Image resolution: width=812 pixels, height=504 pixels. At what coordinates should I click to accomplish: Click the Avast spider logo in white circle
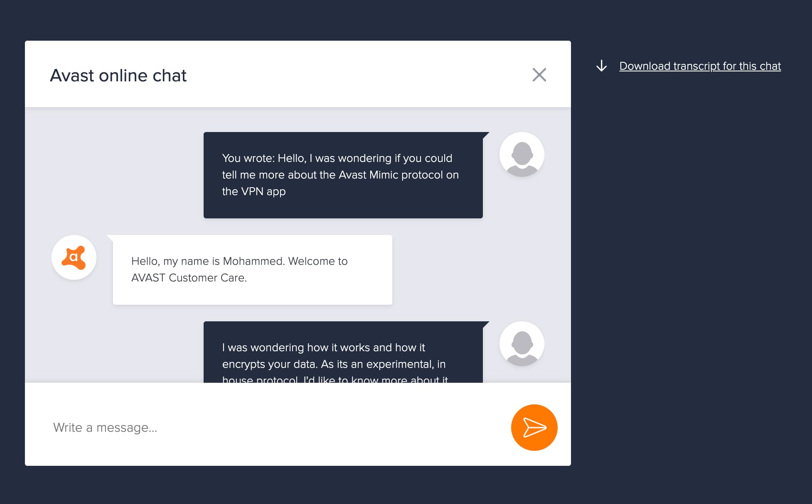74,257
